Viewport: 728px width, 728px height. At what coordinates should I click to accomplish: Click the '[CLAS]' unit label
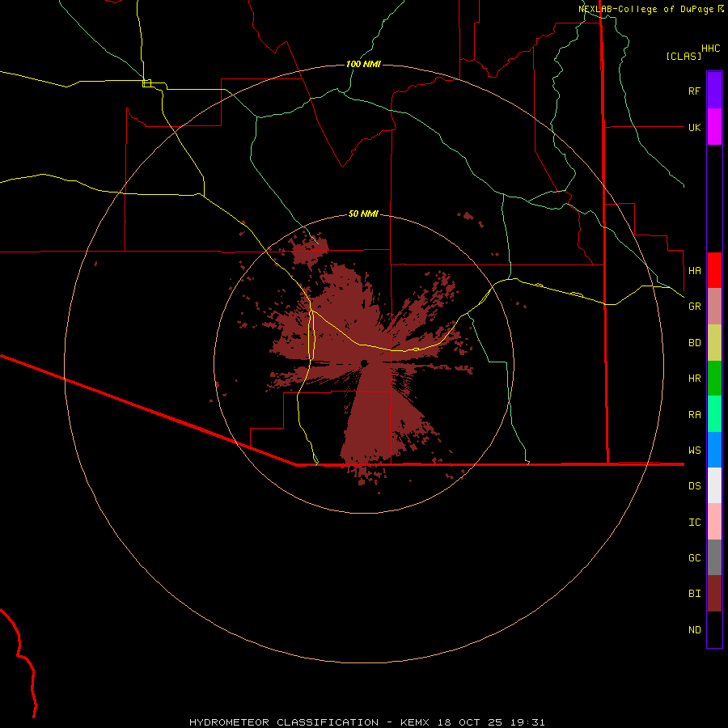pyautogui.click(x=684, y=56)
